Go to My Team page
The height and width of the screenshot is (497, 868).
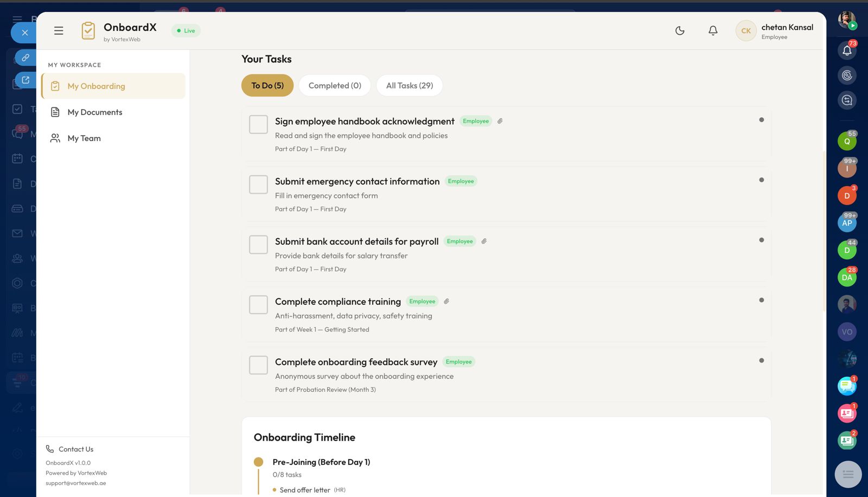pos(84,138)
